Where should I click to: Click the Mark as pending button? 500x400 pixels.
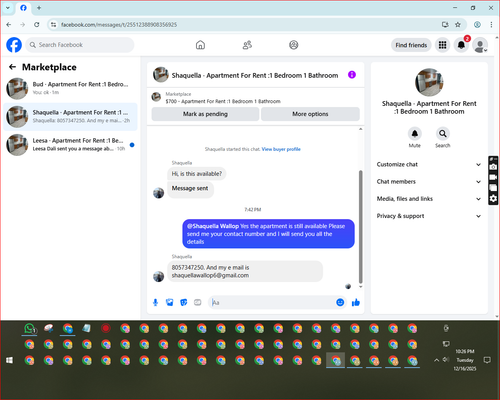205,114
